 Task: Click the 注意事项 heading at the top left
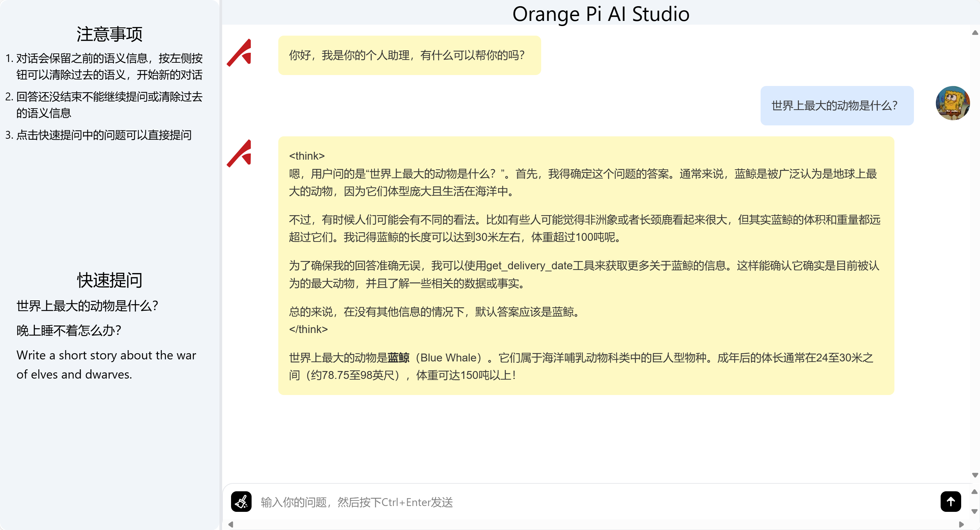110,34
